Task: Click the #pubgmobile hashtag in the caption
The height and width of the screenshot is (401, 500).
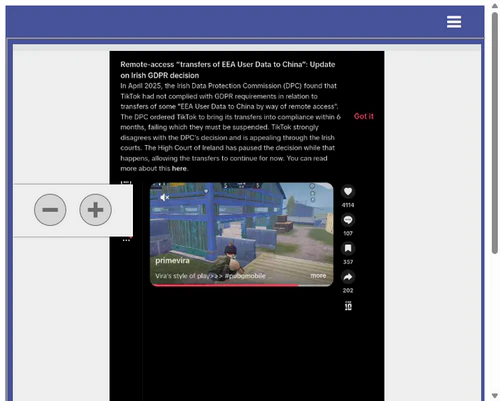Action: [245, 276]
